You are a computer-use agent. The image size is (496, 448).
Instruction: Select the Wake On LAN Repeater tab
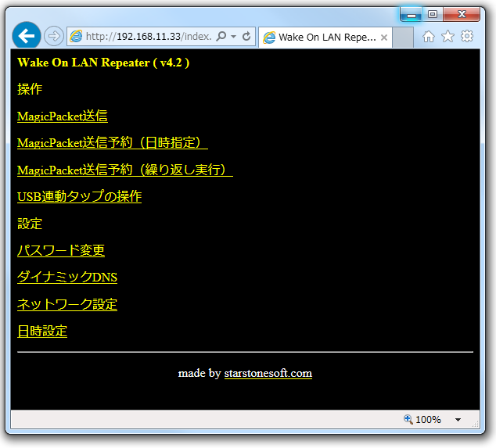coord(325,38)
